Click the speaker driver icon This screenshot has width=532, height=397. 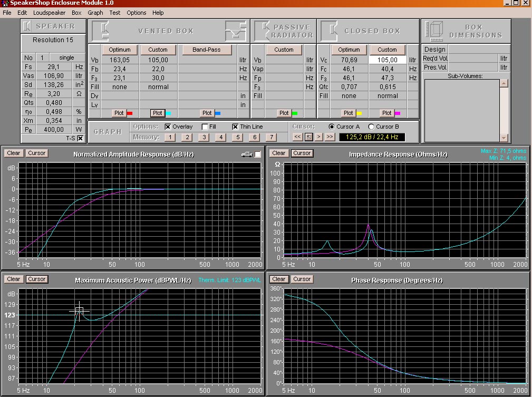pos(27,26)
